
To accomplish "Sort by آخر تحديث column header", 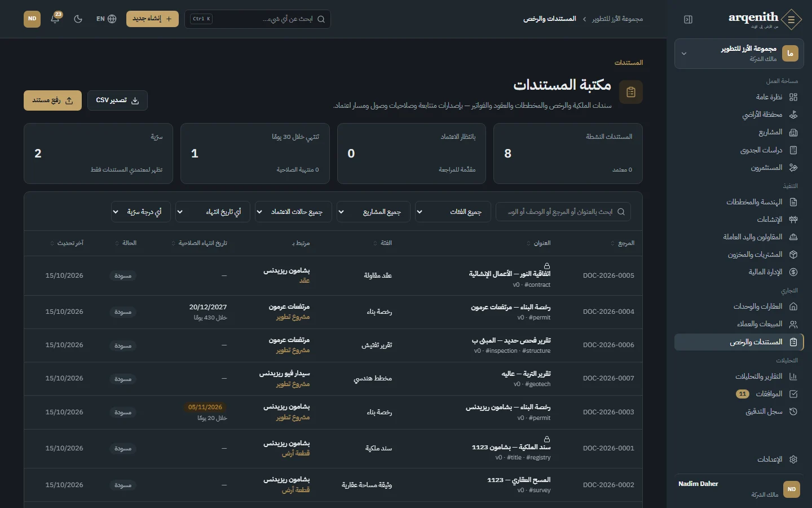I will pyautogui.click(x=67, y=243).
